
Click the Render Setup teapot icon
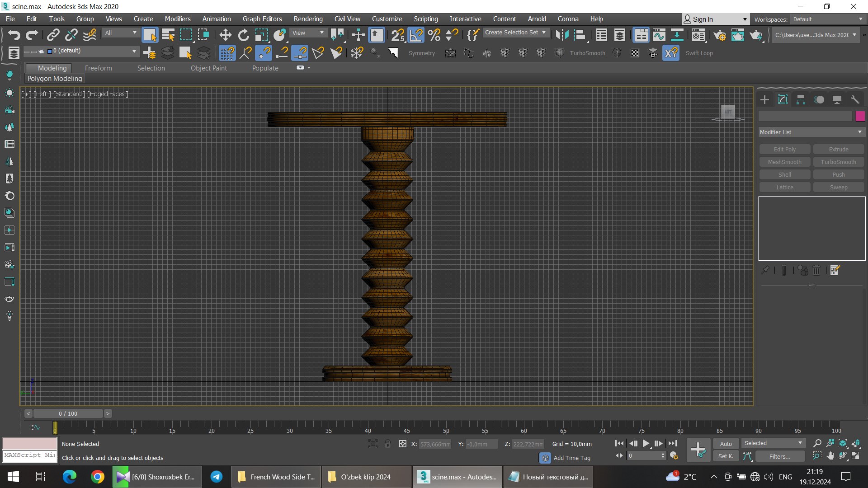tap(720, 35)
